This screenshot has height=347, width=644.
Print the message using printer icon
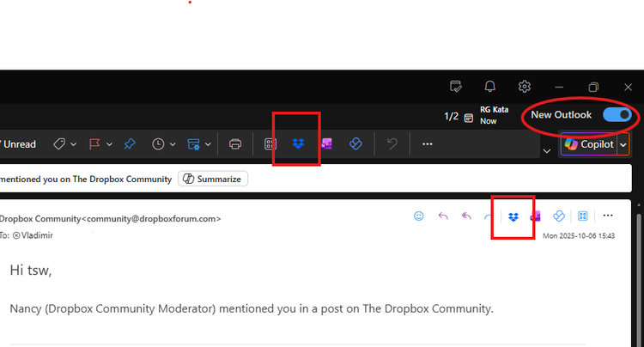point(235,144)
